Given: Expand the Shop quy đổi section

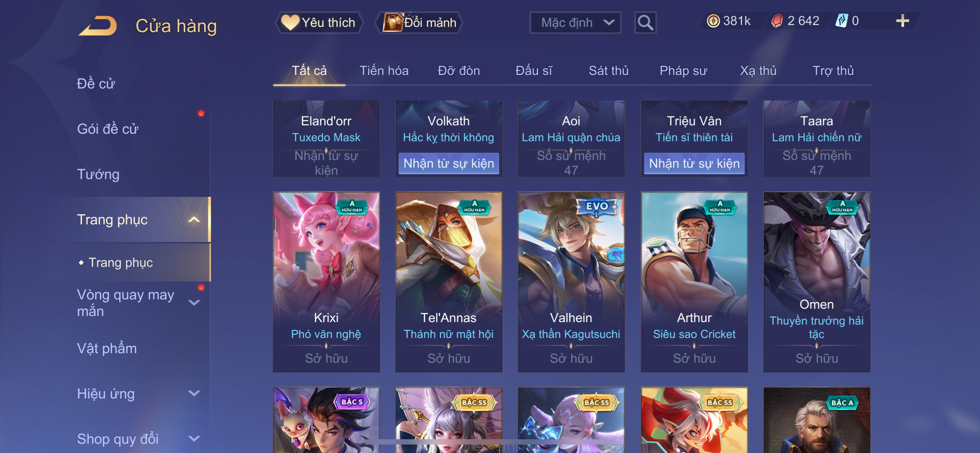Looking at the screenshot, I should 194,439.
